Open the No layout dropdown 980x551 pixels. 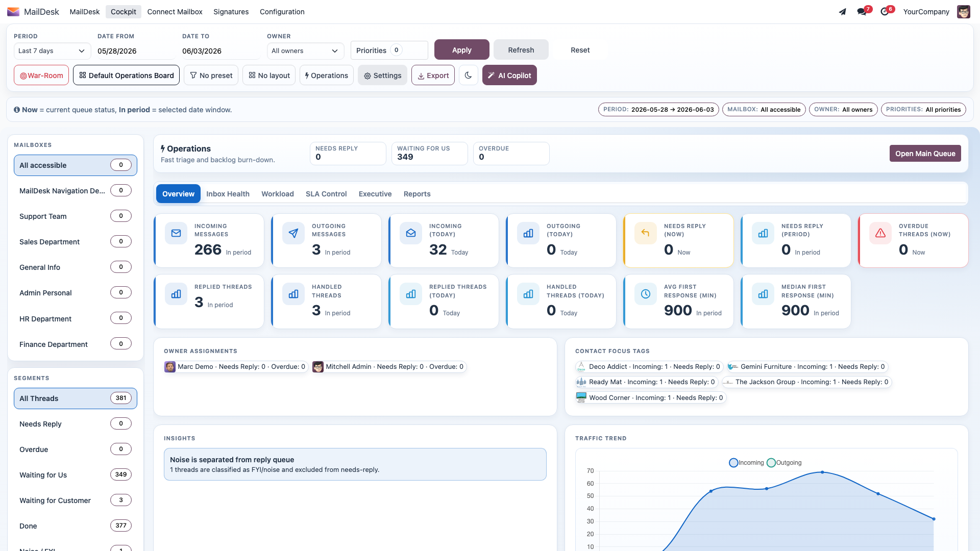[269, 75]
